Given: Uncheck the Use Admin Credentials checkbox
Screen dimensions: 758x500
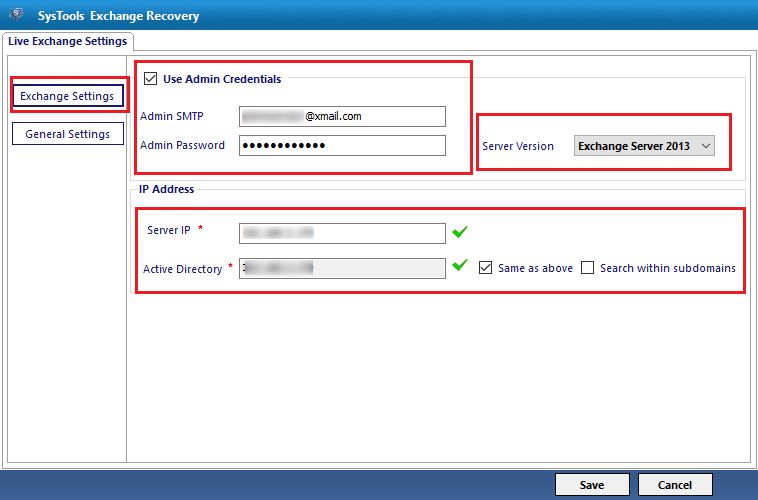Looking at the screenshot, I should coord(150,78).
